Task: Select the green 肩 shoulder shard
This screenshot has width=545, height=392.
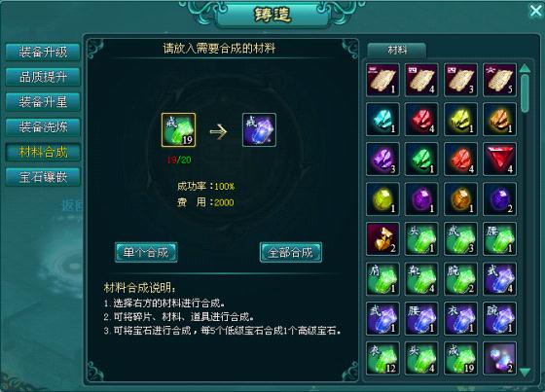Action: click(382, 279)
